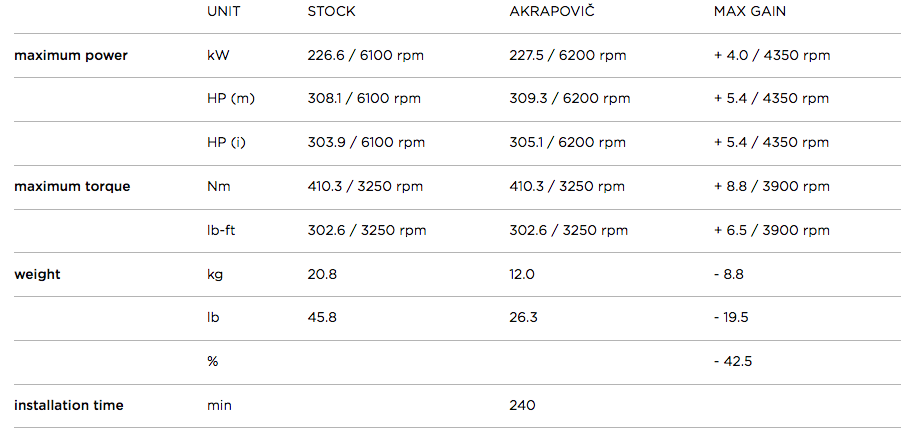Click the stock 226.6 / 6100 rpm value
Screen dimensions: 912x436
pos(365,55)
